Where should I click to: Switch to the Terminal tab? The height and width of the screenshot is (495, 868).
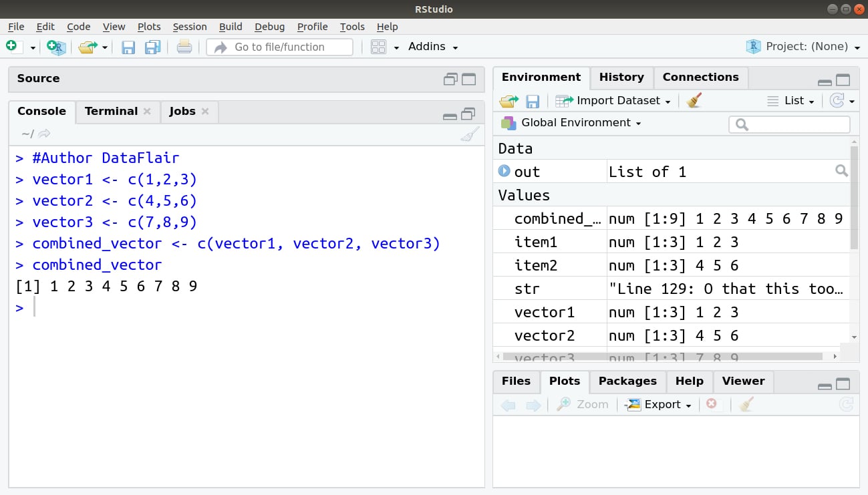[111, 112]
